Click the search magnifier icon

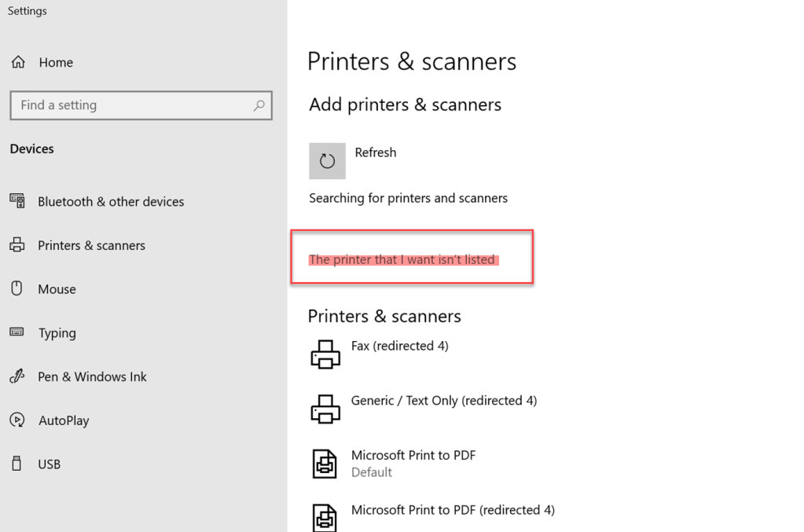coord(259,105)
